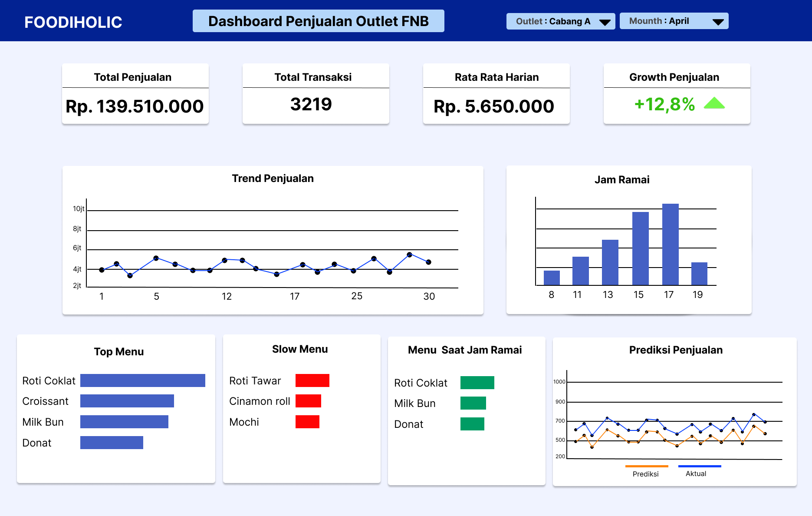Click the tallest bar at hour 17

click(670, 244)
